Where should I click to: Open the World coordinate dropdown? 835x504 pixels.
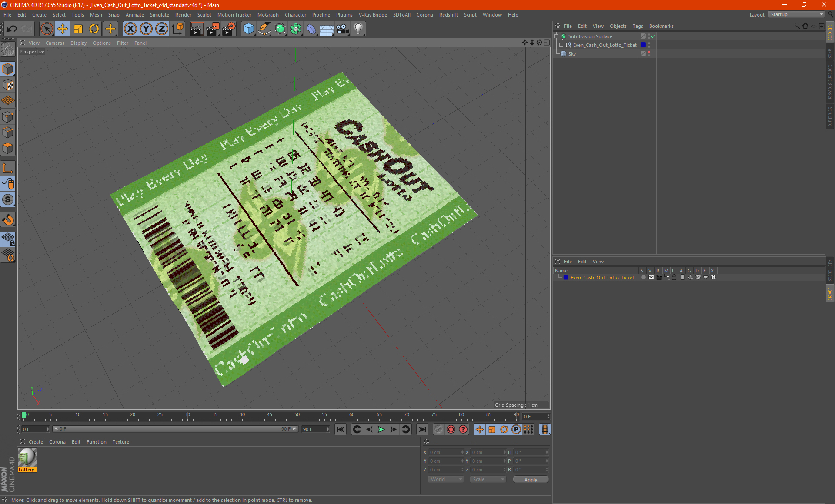pyautogui.click(x=446, y=479)
